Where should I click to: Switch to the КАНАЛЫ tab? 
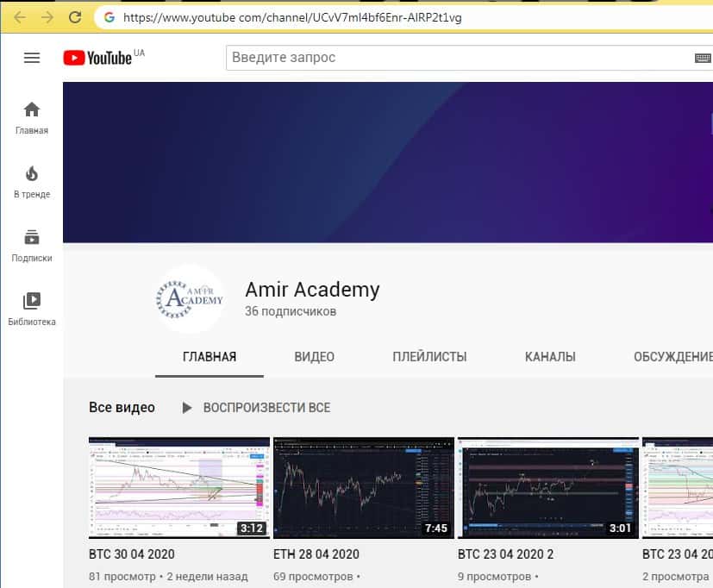pyautogui.click(x=550, y=357)
